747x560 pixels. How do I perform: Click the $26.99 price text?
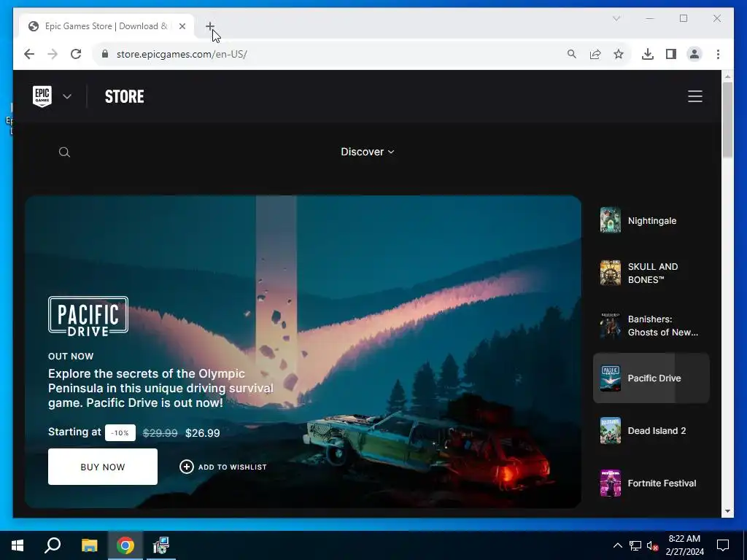coord(203,433)
